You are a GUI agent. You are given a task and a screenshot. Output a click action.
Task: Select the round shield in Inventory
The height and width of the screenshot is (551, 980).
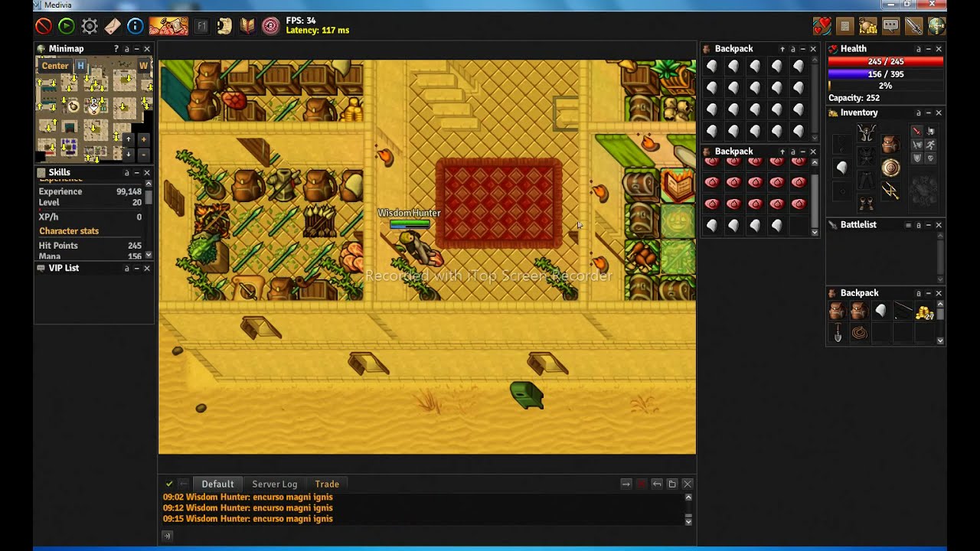click(890, 168)
